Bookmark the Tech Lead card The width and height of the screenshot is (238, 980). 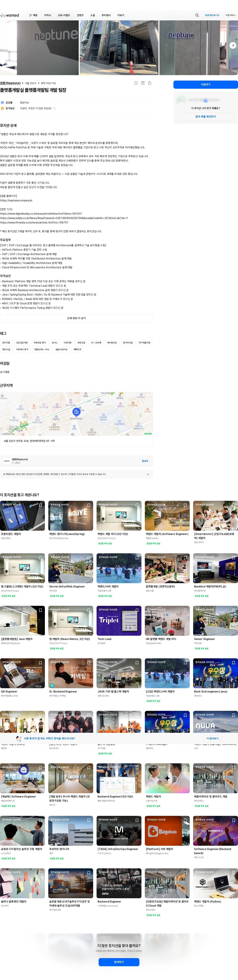pyautogui.click(x=137, y=611)
